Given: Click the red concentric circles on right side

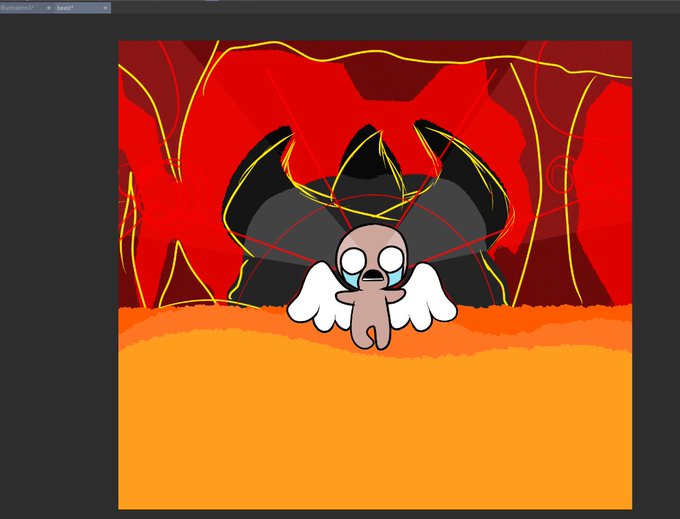Looking at the screenshot, I should (564, 174).
